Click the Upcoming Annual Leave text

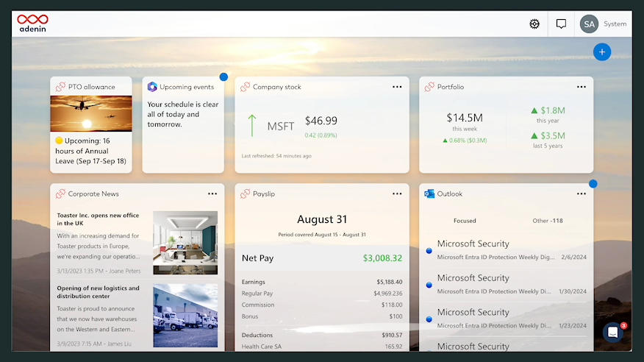(90, 151)
